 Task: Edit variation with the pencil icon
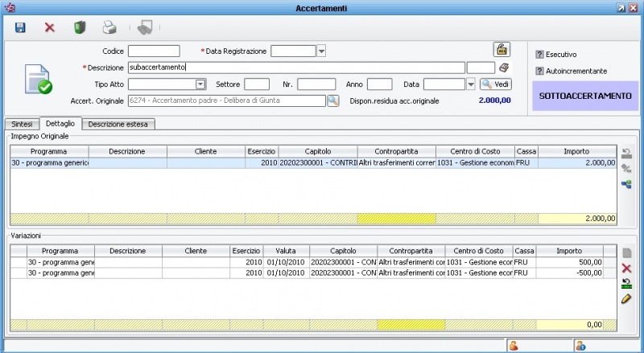(x=626, y=298)
